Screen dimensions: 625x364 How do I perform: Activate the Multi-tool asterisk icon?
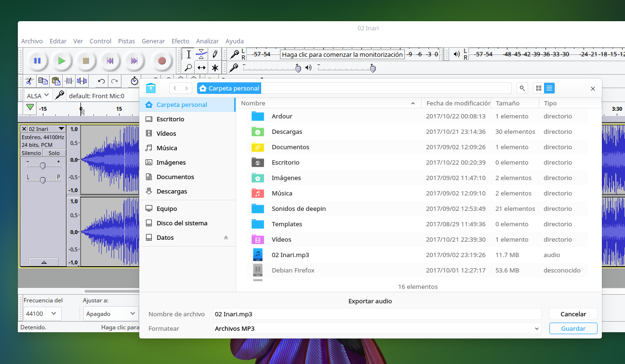[x=215, y=67]
